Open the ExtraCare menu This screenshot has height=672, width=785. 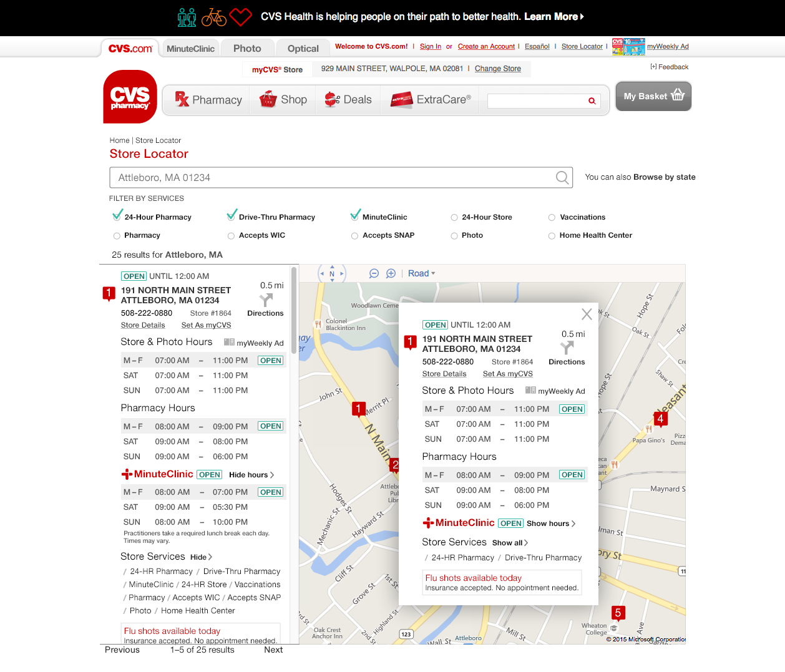[431, 100]
